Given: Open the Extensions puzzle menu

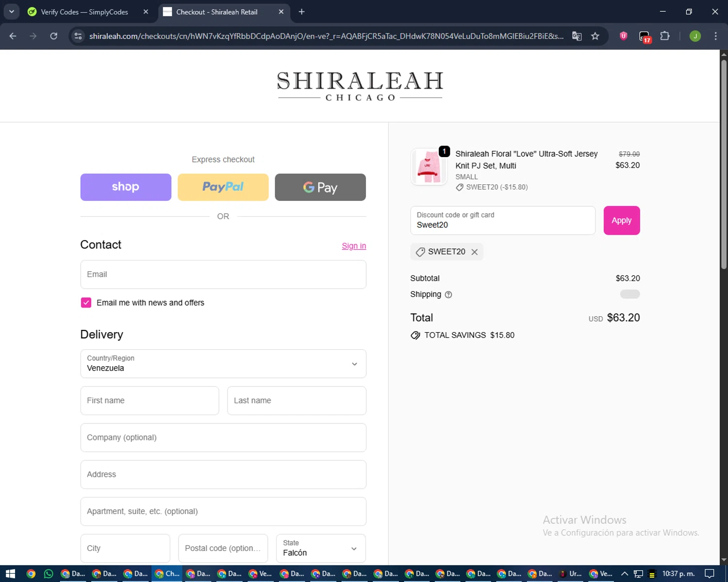Looking at the screenshot, I should [665, 36].
